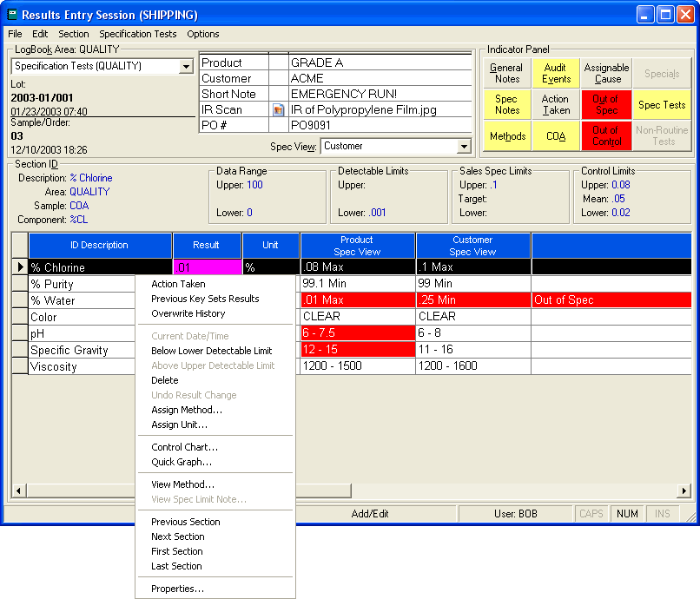This screenshot has width=700, height=599.
Task: Click COA indicator button
Action: tap(556, 135)
